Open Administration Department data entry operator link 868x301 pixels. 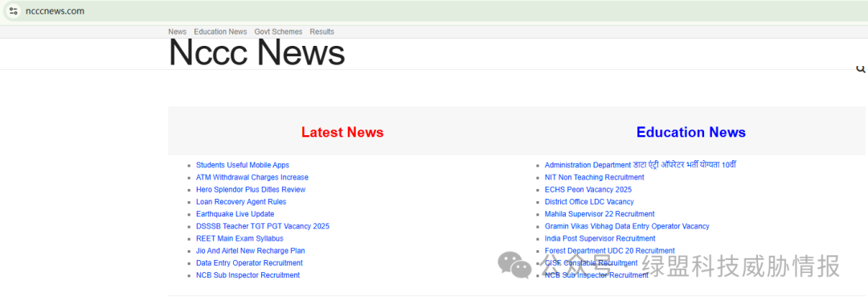(641, 165)
